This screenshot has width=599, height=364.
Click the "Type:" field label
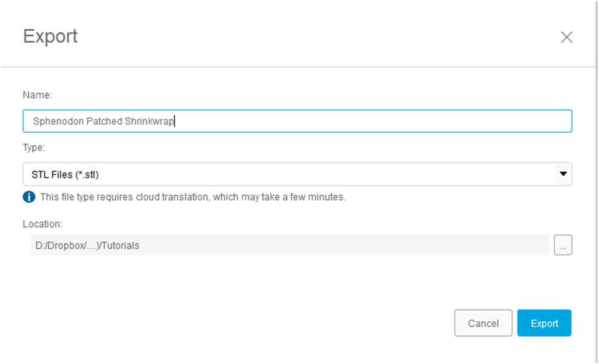34,147
